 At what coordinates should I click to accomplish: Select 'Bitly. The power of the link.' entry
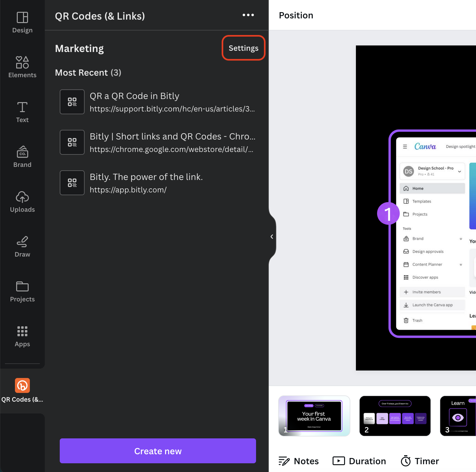pyautogui.click(x=146, y=177)
